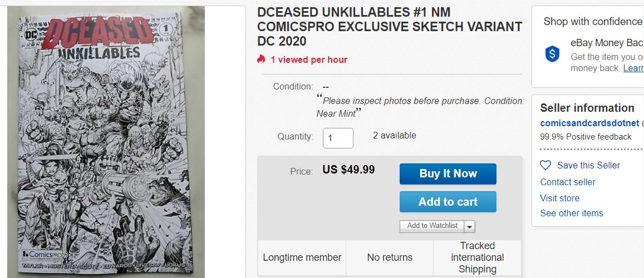The width and height of the screenshot is (644, 278).
Task: Follow the Learn more link under Money Back
Action: point(633,68)
